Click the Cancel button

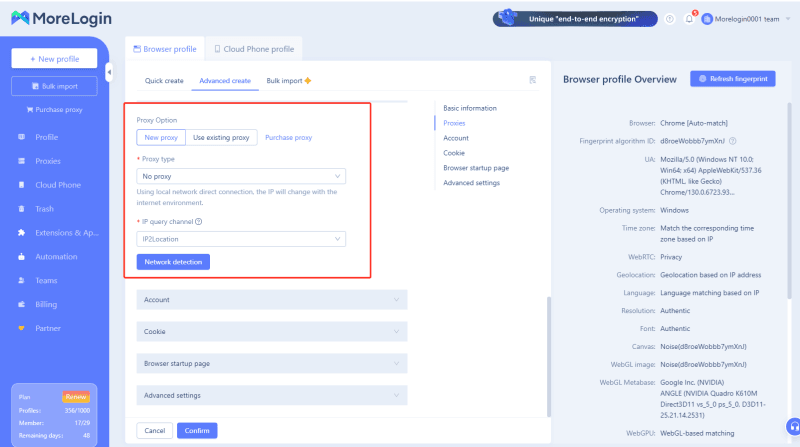coord(155,431)
